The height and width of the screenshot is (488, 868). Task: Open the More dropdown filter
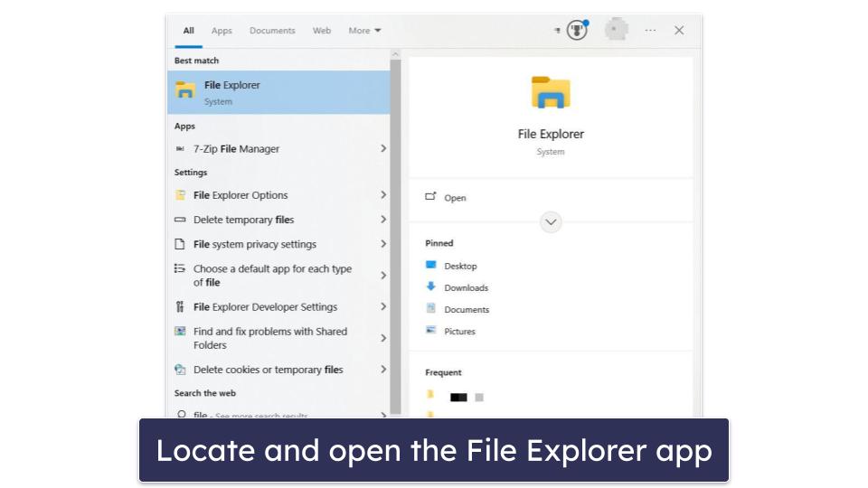point(364,31)
